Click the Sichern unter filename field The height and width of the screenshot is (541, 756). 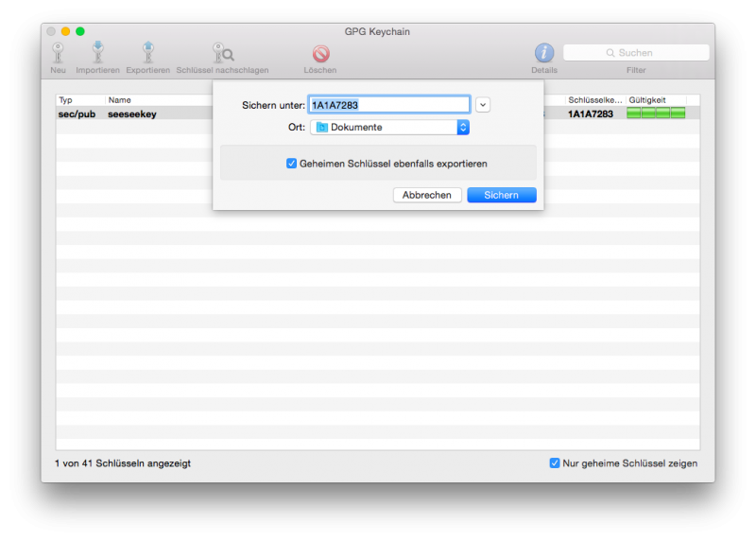(389, 105)
